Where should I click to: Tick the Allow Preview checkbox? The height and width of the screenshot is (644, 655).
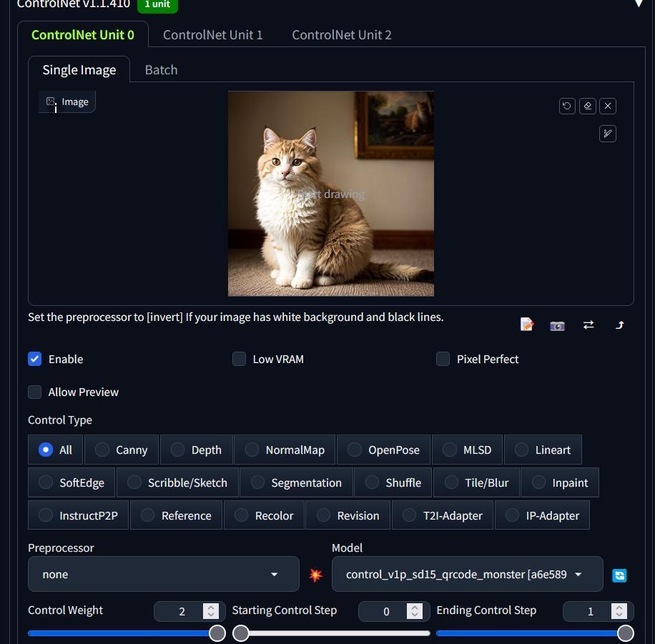35,392
